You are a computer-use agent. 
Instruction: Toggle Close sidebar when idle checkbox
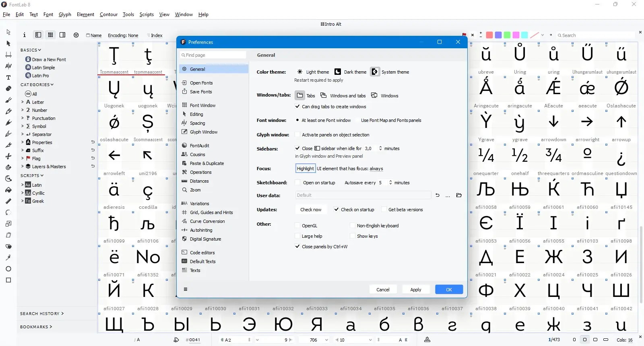tap(297, 148)
